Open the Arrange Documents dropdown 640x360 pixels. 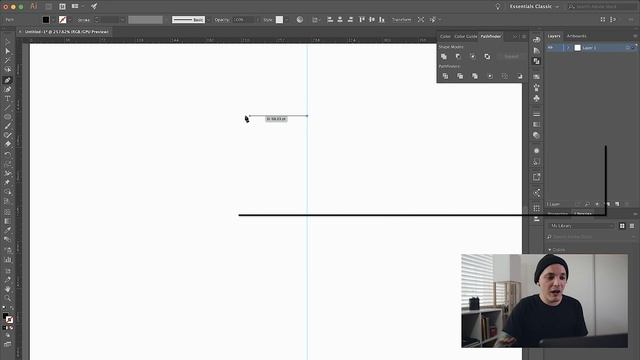[77, 7]
